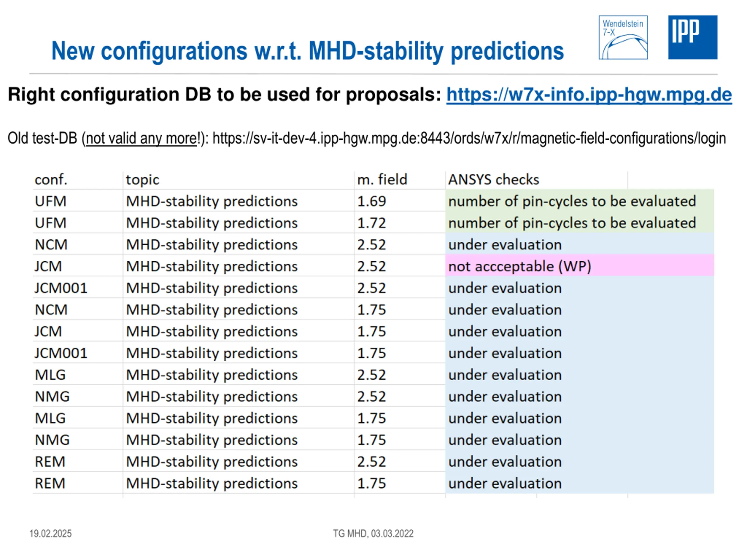Click the footer text "TG MHD, 03.03.2022"
The width and height of the screenshot is (747, 560).
point(373,533)
